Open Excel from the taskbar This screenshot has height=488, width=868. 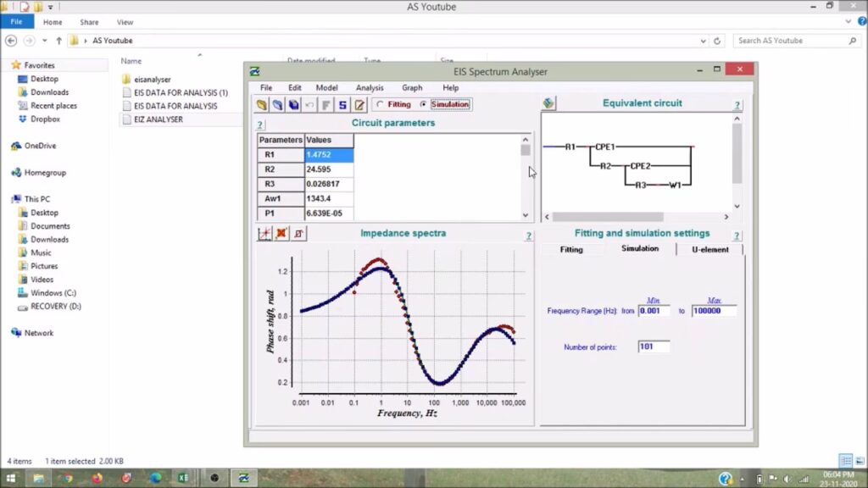pyautogui.click(x=182, y=478)
